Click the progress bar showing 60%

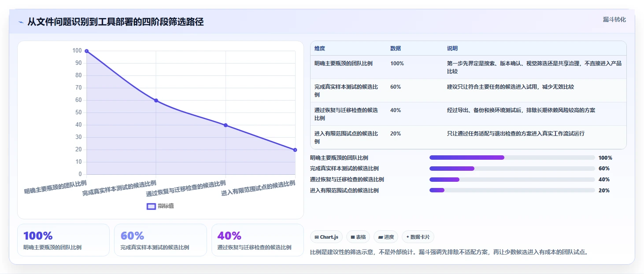click(512, 169)
